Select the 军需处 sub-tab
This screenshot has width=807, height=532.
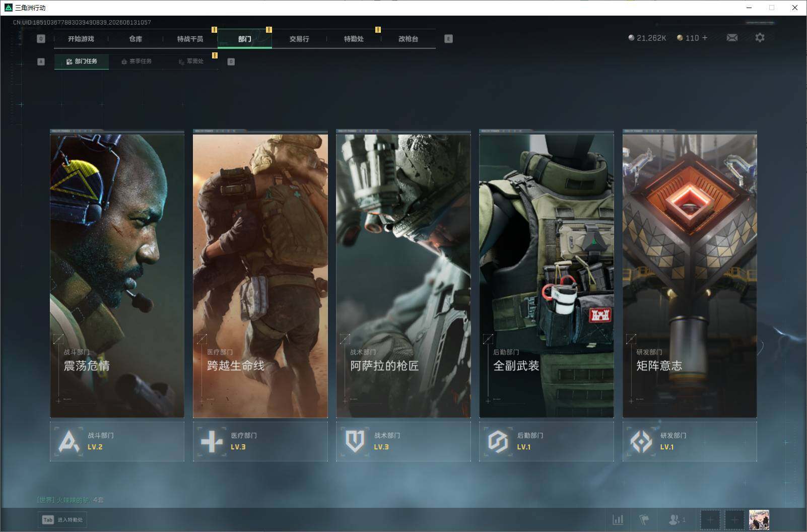(191, 61)
